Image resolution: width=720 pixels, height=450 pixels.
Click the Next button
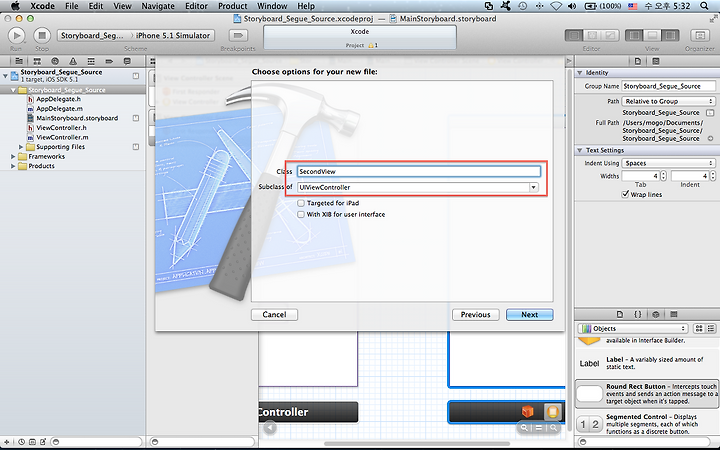coord(529,315)
